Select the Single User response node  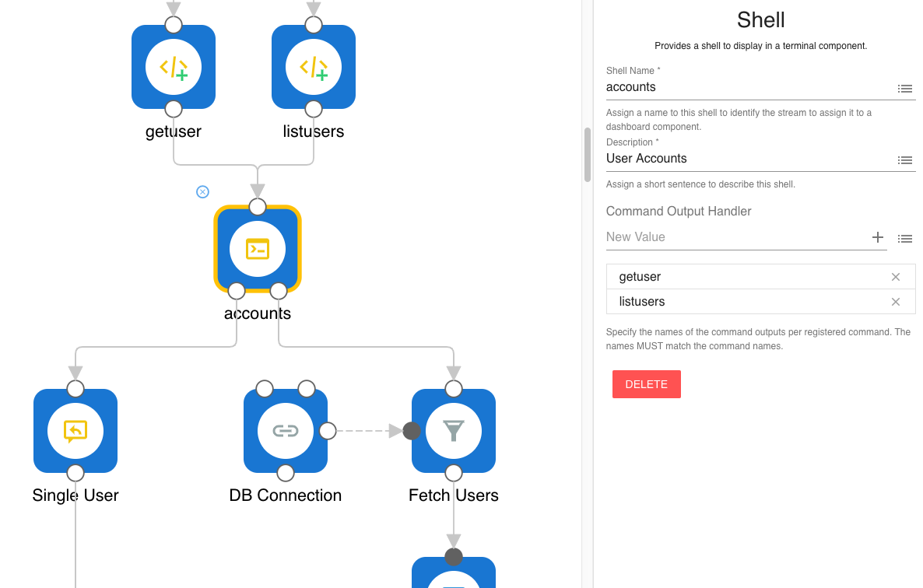75,431
